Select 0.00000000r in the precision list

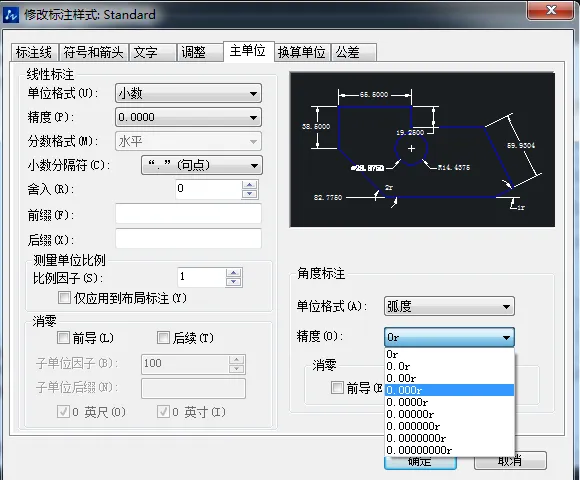click(x=449, y=450)
